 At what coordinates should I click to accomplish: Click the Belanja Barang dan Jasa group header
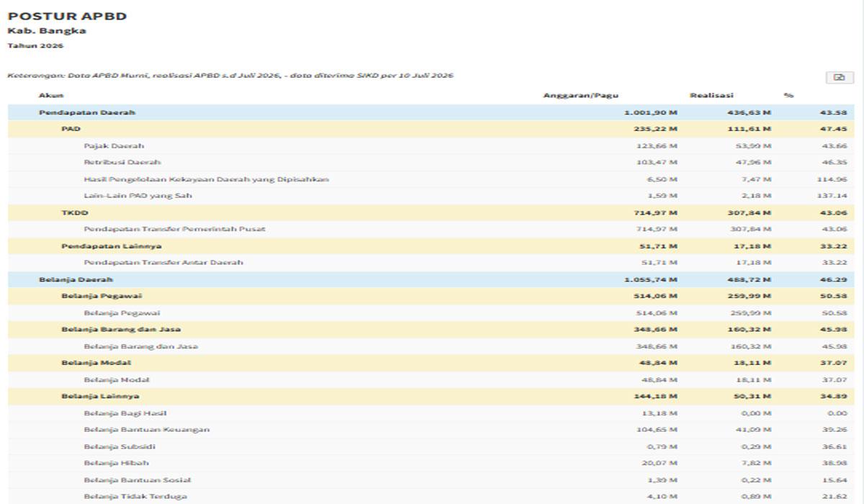tap(431, 330)
